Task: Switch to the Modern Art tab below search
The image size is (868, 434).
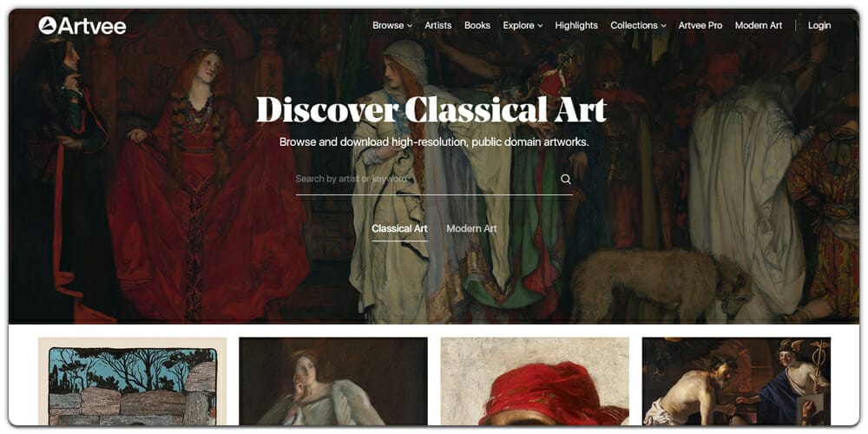Action: [471, 228]
